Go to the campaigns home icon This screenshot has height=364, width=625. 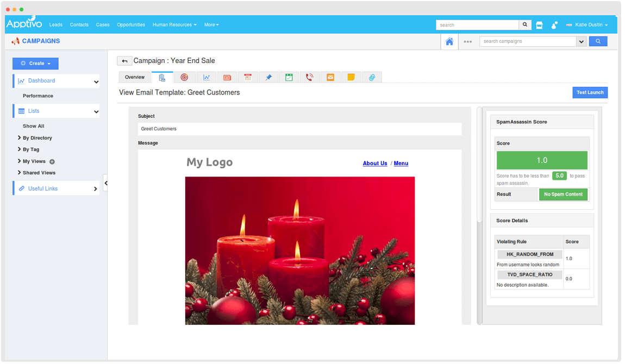pyautogui.click(x=449, y=41)
